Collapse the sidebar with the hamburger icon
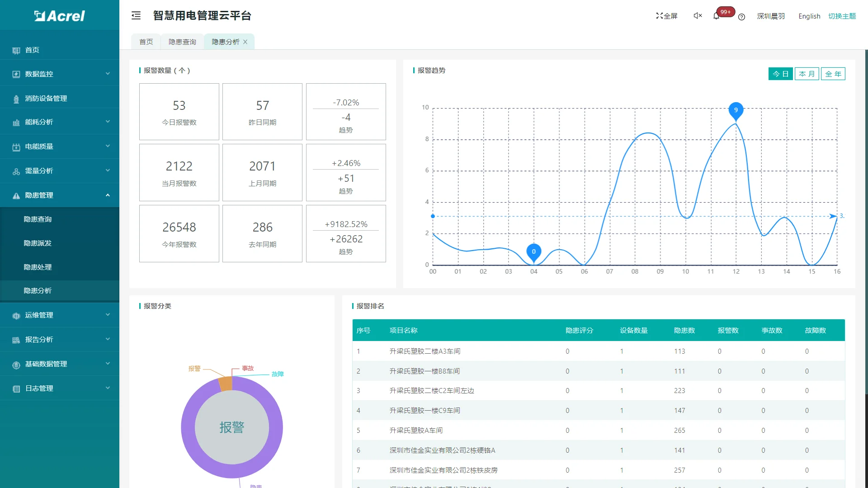 [136, 15]
